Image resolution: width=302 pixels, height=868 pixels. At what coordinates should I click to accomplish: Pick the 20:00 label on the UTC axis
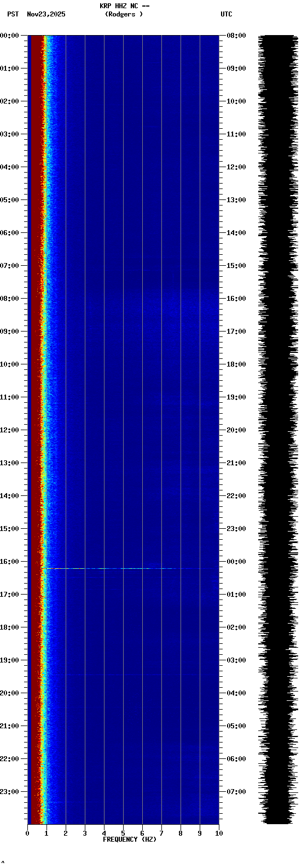pyautogui.click(x=236, y=430)
